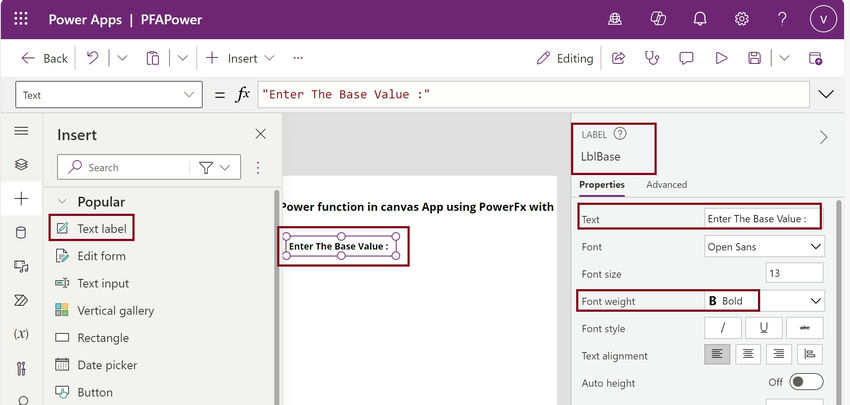
Task: Click the paste clipboard icon
Action: coord(153,58)
